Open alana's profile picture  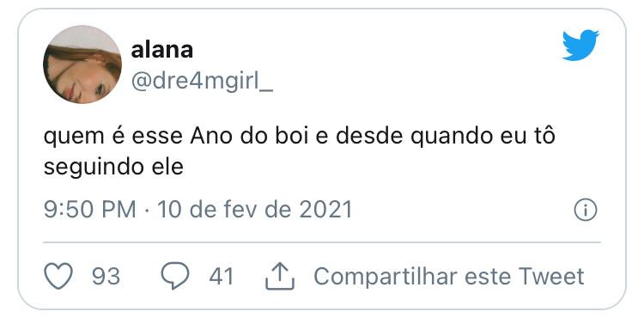point(82,64)
